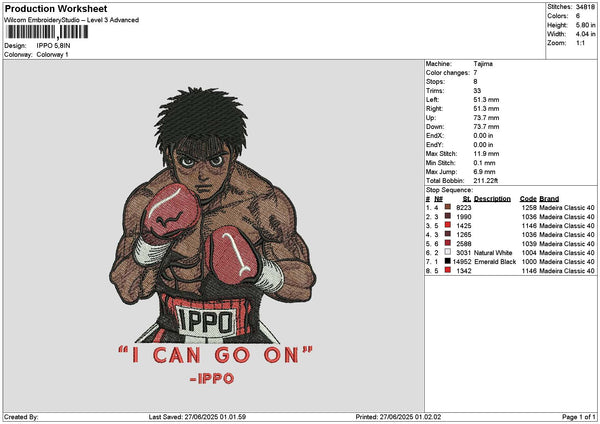
Task: Select the Max Jump value "6.9 mm"
Action: pyautogui.click(x=484, y=172)
